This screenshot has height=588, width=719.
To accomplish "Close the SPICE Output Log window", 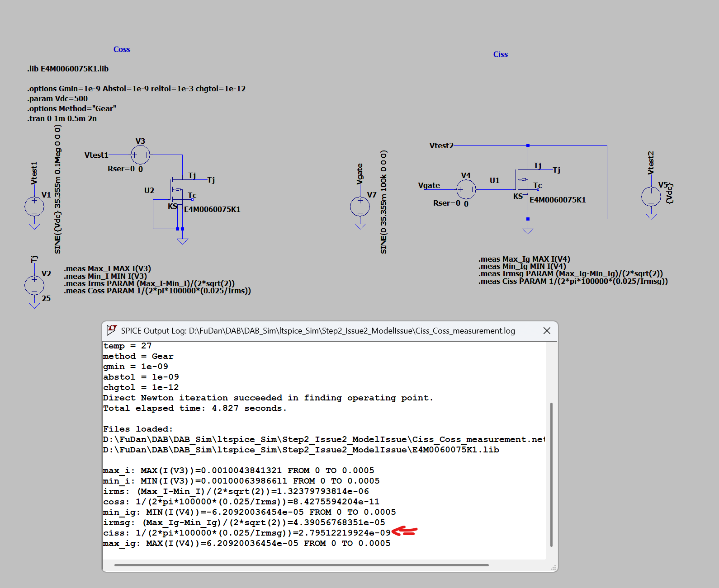I will tap(547, 331).
